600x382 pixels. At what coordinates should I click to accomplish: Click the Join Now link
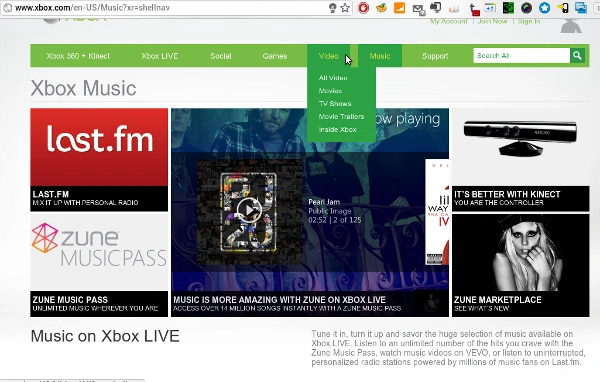click(492, 21)
